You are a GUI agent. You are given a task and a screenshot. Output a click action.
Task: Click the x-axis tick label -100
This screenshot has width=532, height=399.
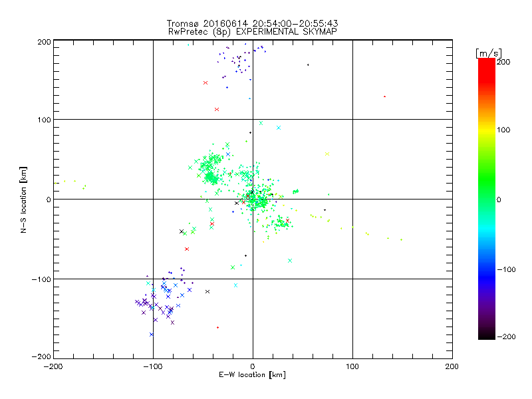[153, 366]
